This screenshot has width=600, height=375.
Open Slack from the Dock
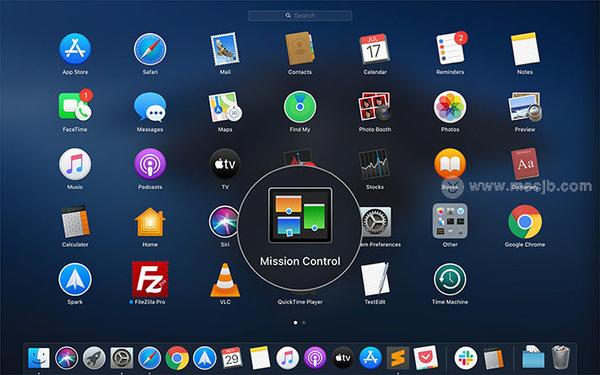point(465,358)
